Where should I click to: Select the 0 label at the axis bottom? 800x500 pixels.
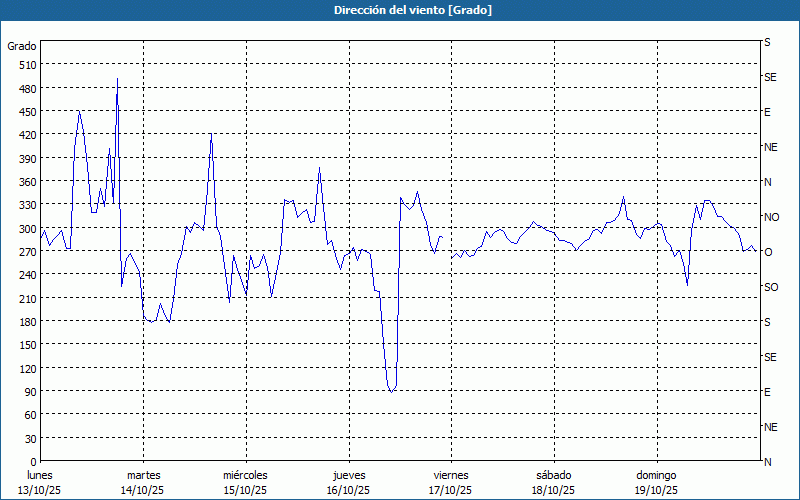tap(31, 462)
